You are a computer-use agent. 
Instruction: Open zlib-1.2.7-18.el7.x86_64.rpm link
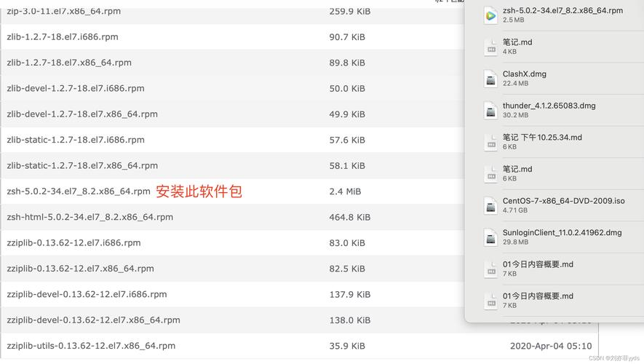(69, 63)
